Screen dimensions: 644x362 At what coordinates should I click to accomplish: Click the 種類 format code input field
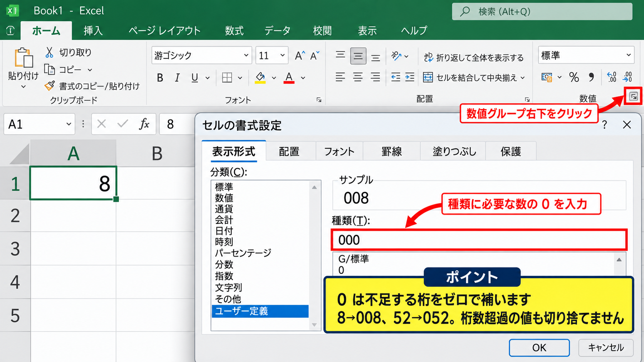[479, 240]
